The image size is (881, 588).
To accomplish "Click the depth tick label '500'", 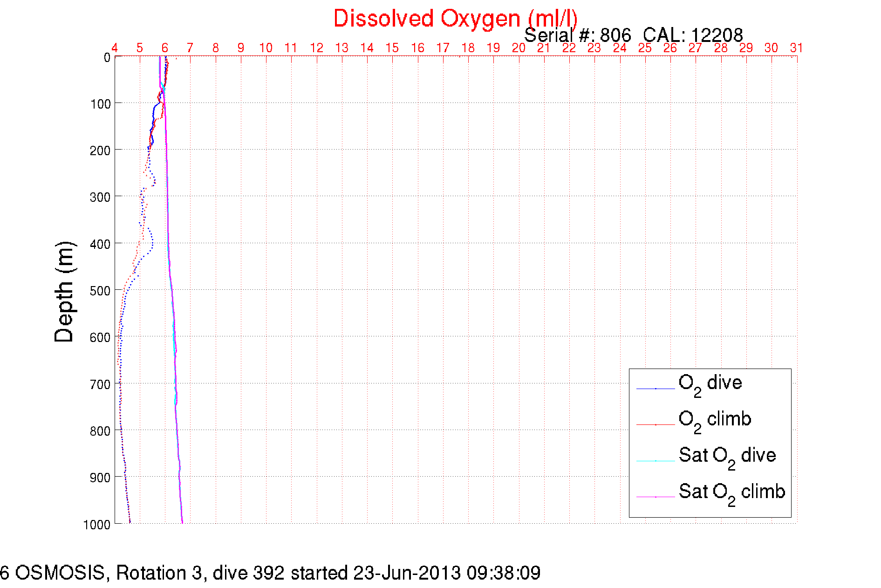I will coord(101,291).
